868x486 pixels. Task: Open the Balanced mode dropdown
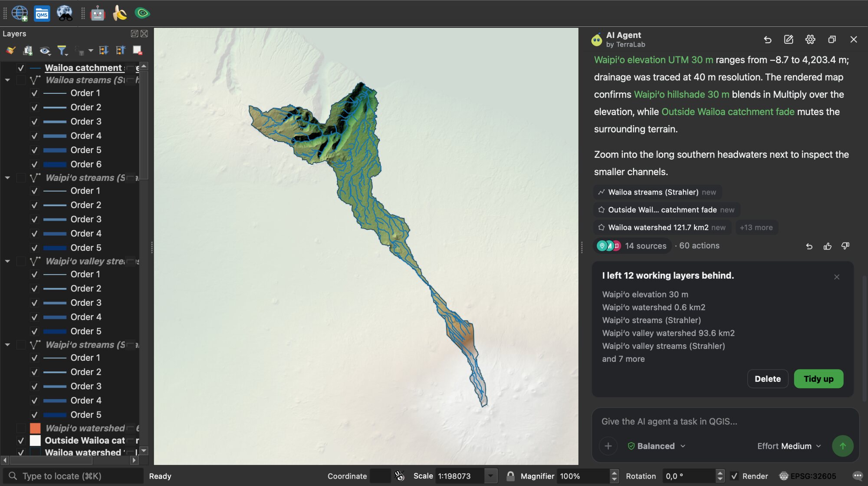click(x=657, y=446)
